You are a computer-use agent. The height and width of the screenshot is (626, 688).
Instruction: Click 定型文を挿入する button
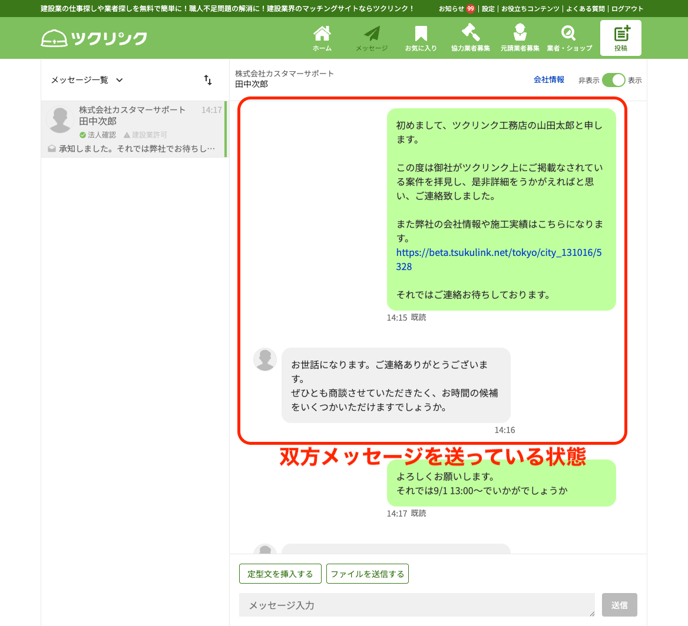pyautogui.click(x=280, y=574)
